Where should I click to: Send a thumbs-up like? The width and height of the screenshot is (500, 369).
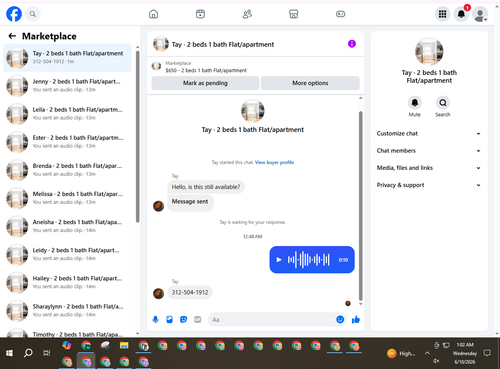click(356, 320)
